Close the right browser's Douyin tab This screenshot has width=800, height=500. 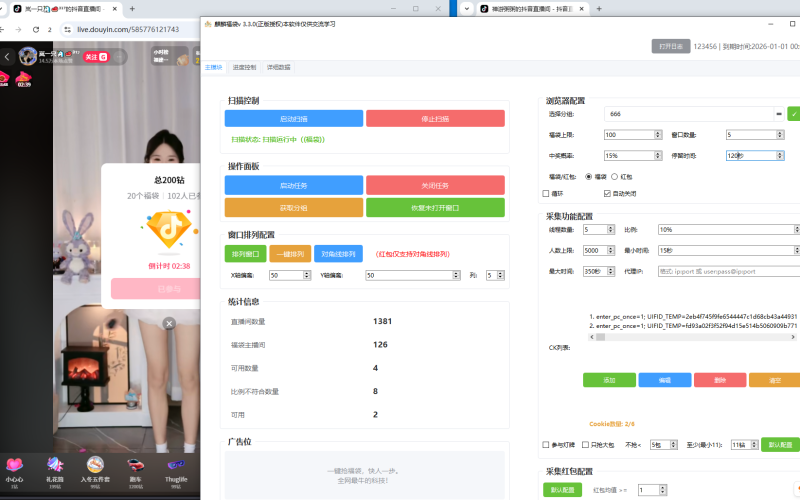point(581,9)
